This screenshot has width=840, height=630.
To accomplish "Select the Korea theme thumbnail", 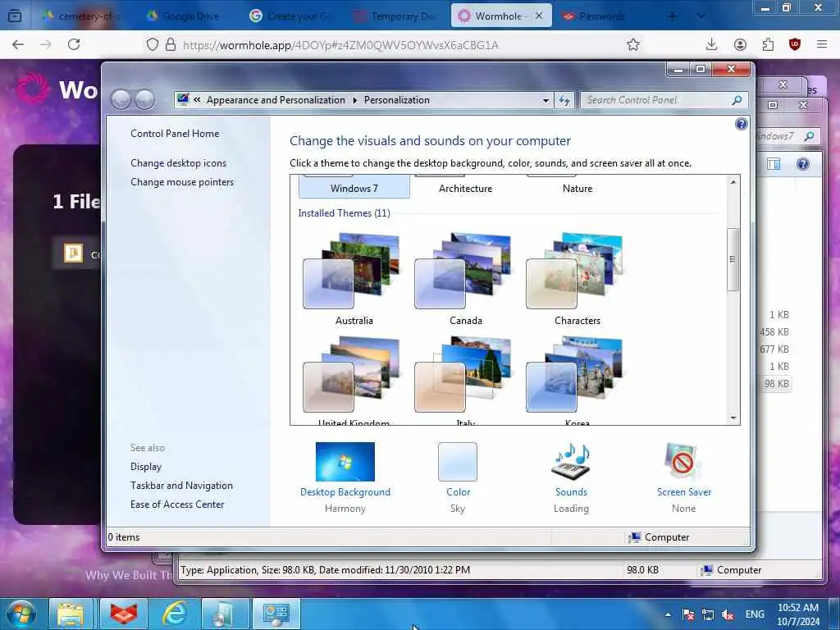I will point(574,374).
